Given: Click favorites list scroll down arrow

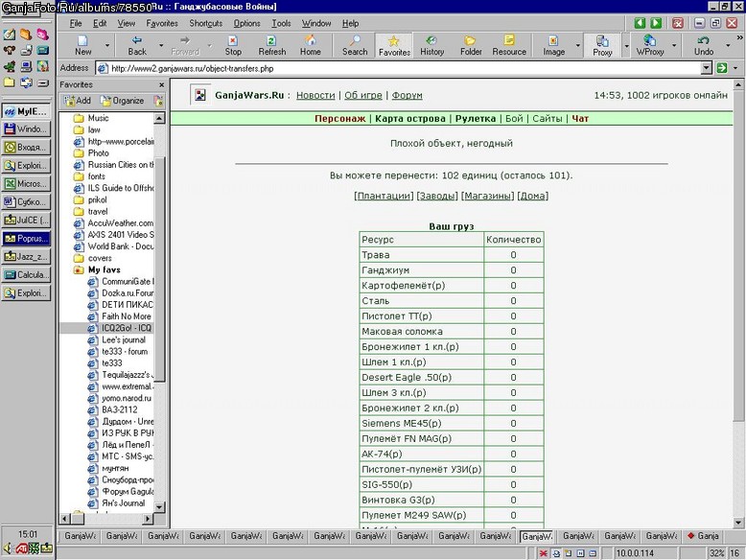Looking at the screenshot, I should click(x=159, y=507).
